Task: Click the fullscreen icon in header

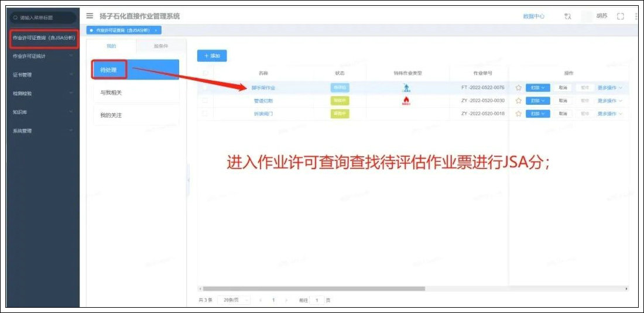Action: click(x=621, y=16)
